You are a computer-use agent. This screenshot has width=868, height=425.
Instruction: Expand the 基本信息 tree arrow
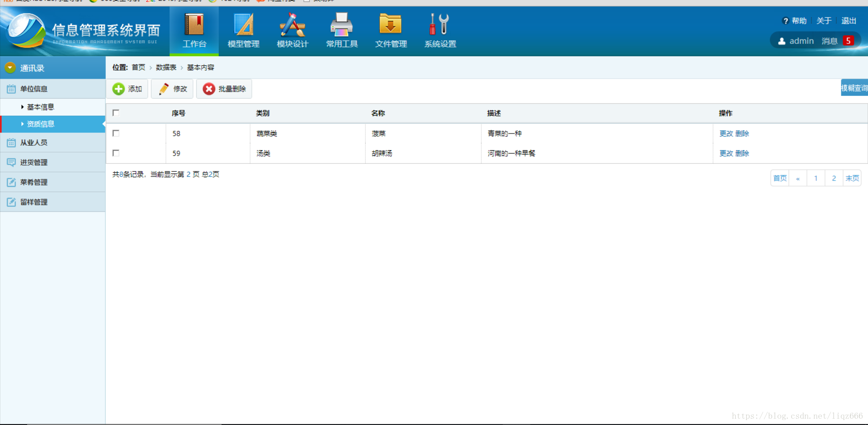pos(22,107)
